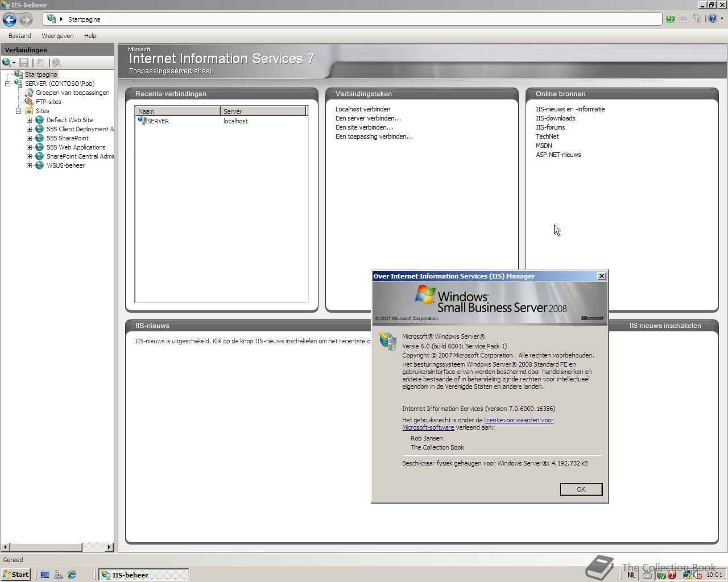
Task: Expand the SBS Web Applications node
Action: pos(29,147)
